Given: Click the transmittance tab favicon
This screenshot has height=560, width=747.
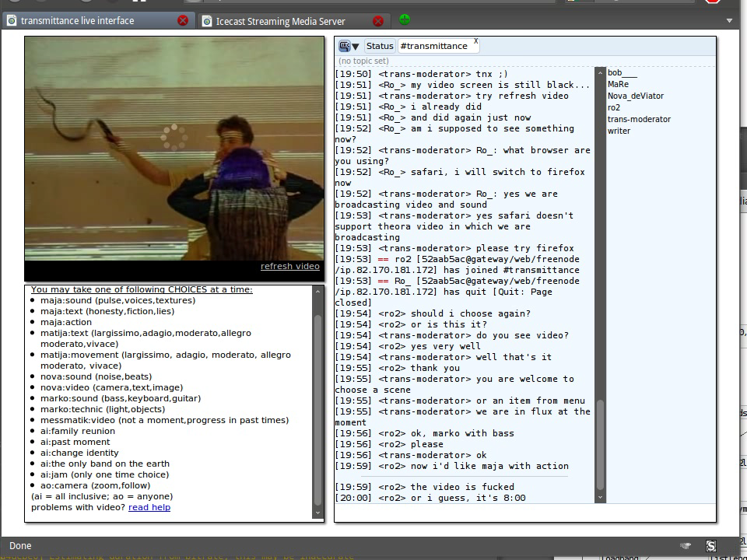Looking at the screenshot, I should point(12,21).
